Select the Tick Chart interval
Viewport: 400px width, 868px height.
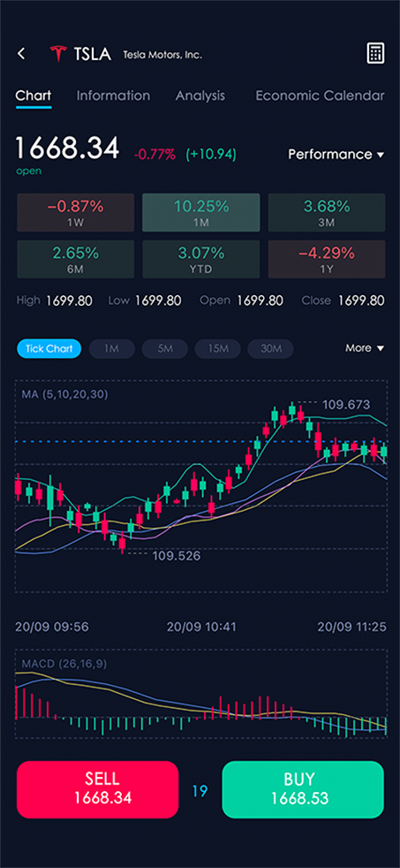pos(49,349)
